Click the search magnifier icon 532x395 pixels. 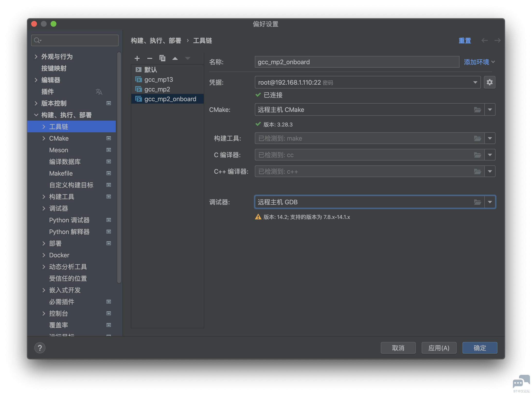[x=37, y=40]
